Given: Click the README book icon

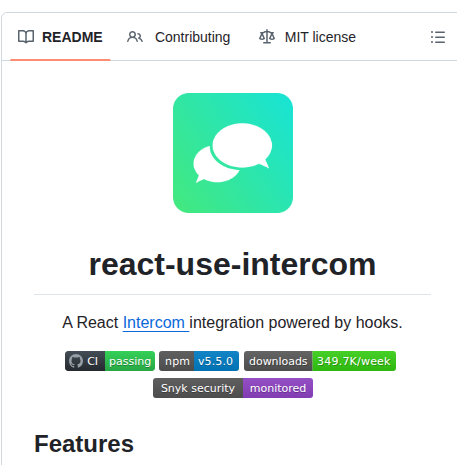Looking at the screenshot, I should [x=26, y=37].
